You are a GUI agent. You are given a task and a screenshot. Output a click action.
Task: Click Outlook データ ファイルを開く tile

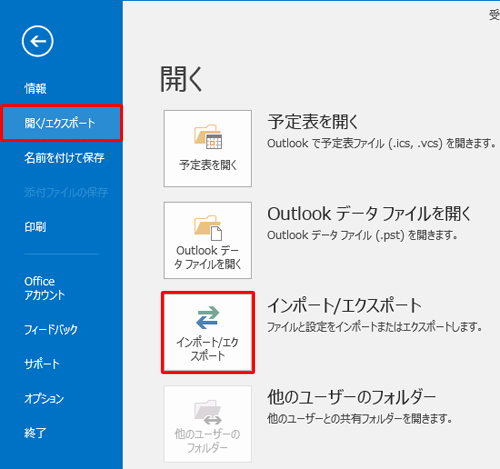click(208, 240)
